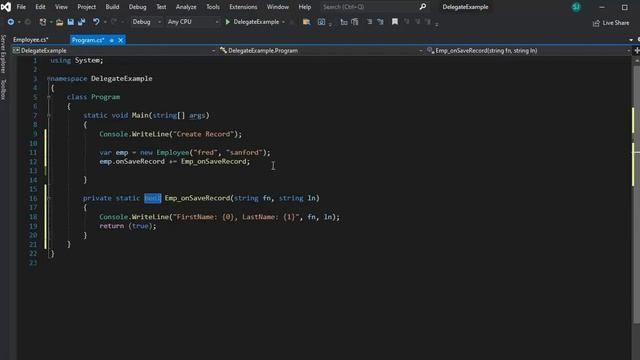Open the Debug solution configuration dropdown

pos(146,22)
